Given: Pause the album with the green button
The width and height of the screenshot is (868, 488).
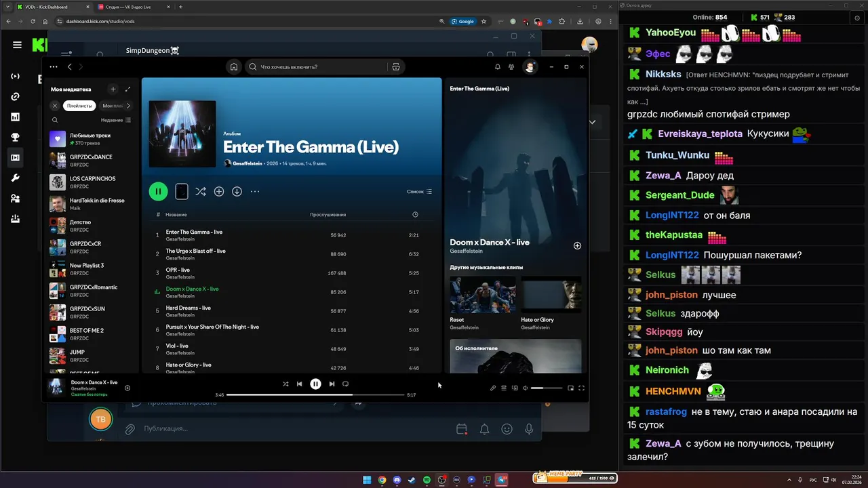Looking at the screenshot, I should (158, 192).
